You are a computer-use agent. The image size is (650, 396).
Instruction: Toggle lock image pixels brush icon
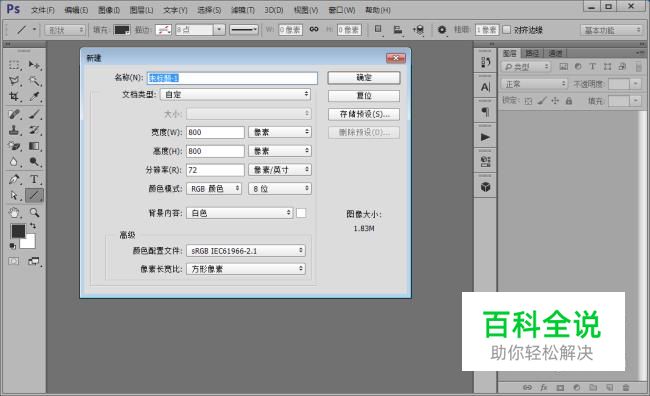click(x=542, y=101)
